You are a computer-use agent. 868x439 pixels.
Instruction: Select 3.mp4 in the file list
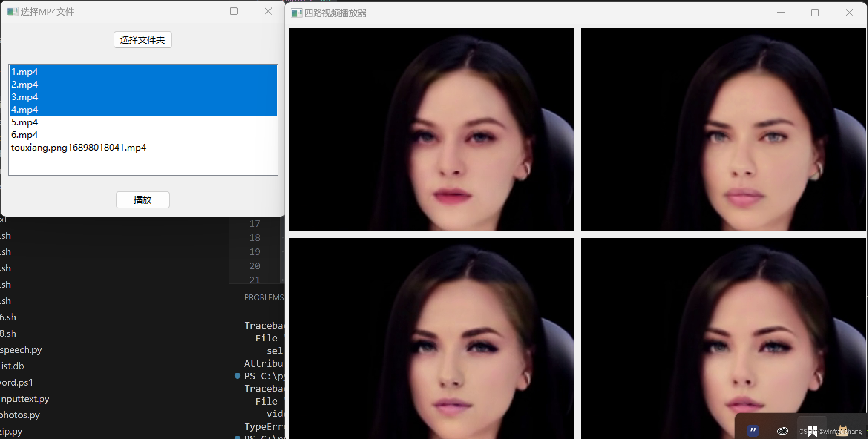coord(143,97)
